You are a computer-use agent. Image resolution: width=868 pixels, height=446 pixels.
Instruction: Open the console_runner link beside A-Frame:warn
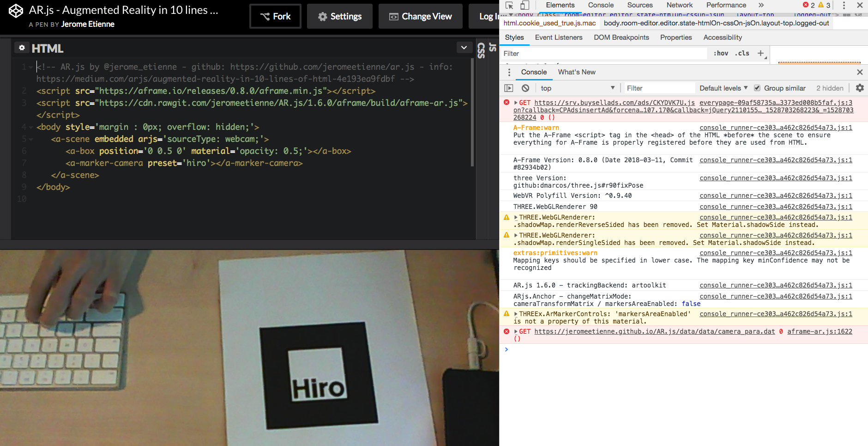[776, 128]
